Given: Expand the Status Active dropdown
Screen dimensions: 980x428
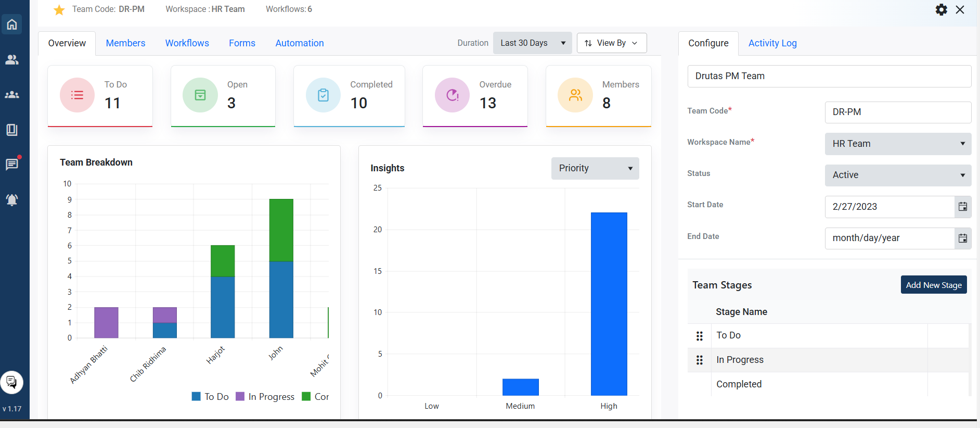Looking at the screenshot, I should pos(897,175).
